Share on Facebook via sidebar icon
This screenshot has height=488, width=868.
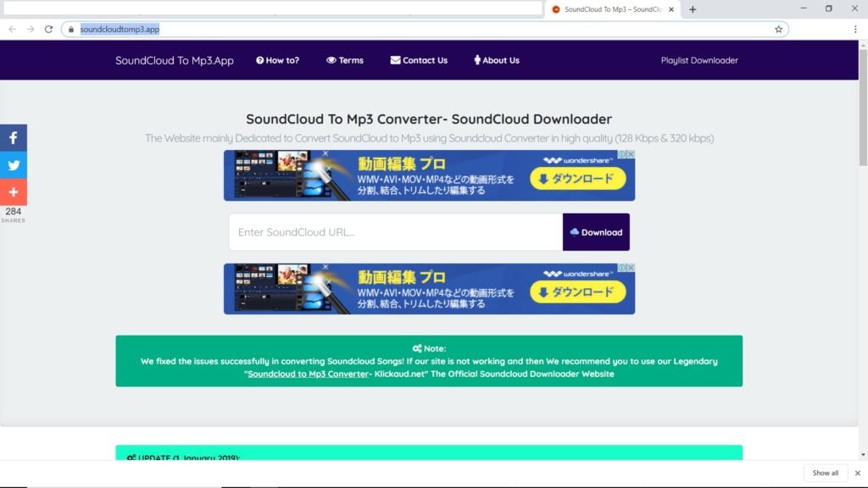pos(14,138)
